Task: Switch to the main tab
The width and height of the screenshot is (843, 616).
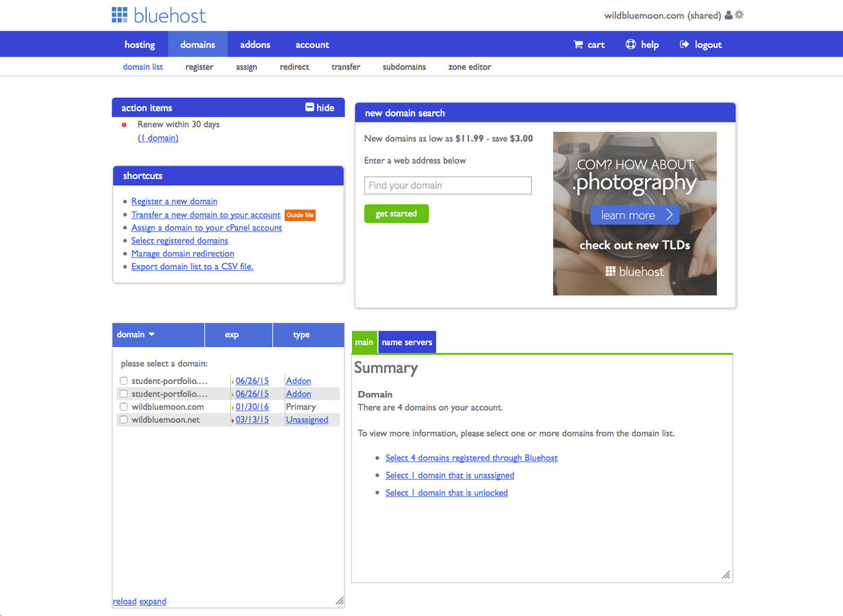Action: (364, 342)
